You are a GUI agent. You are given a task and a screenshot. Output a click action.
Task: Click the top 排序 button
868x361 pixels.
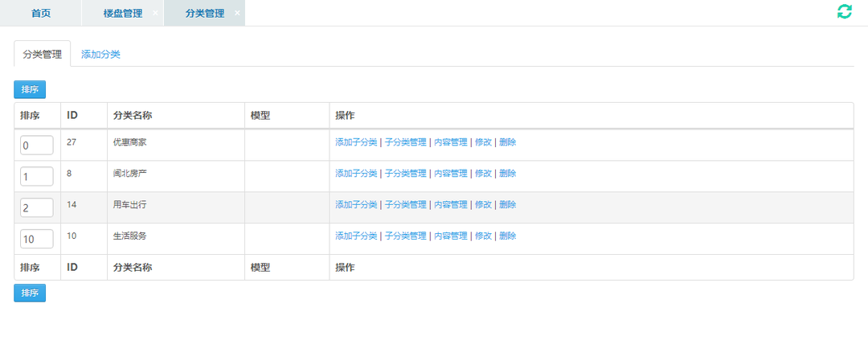coord(30,89)
